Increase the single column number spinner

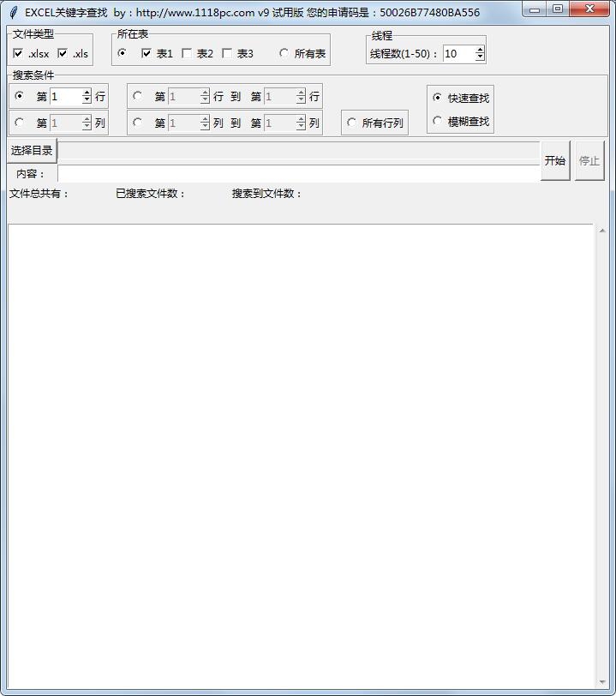87,119
